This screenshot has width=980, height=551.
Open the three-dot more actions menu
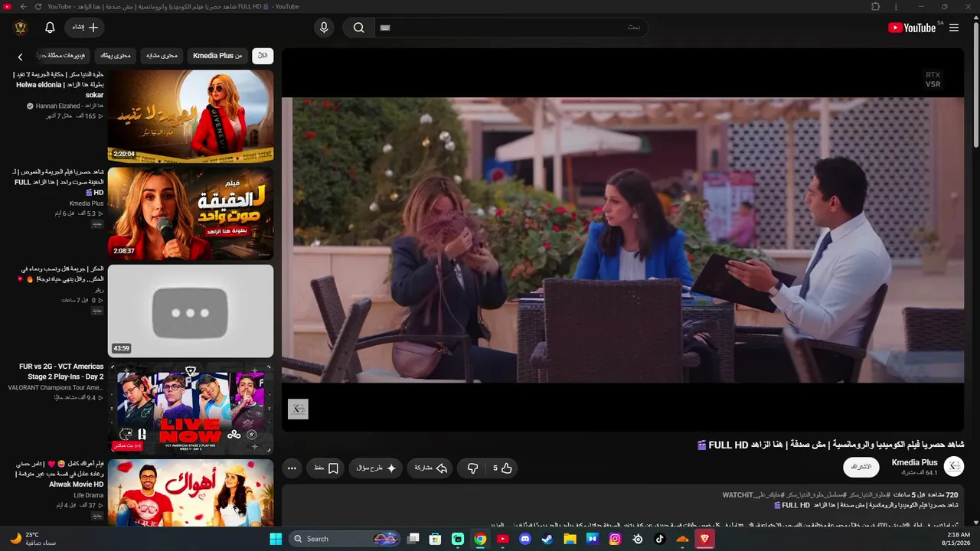pyautogui.click(x=292, y=468)
